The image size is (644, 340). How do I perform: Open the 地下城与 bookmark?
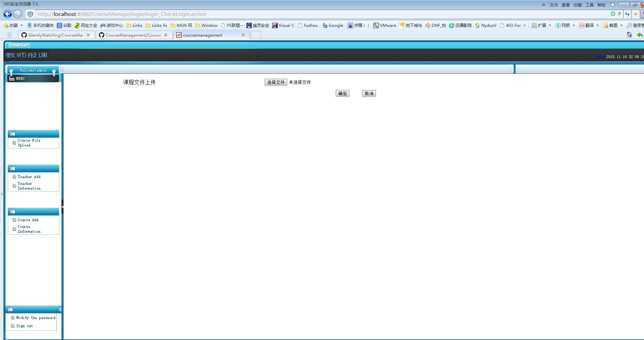click(411, 25)
